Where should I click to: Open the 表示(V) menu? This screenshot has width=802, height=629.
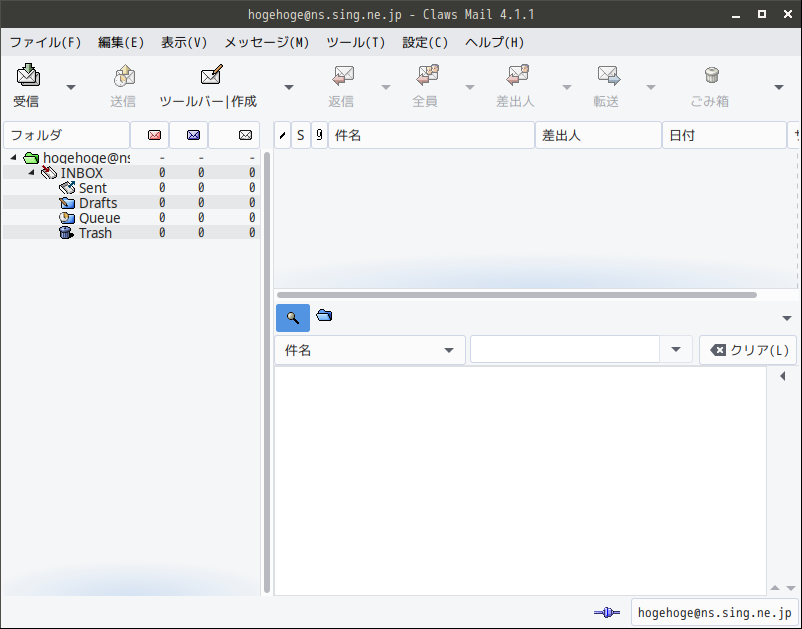[184, 42]
